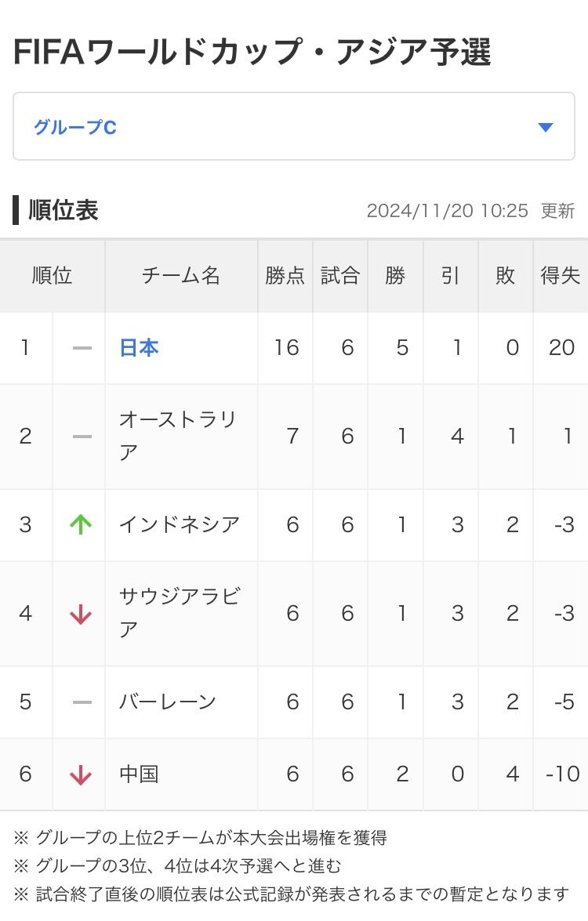Click the 得失 column header

[x=560, y=276]
